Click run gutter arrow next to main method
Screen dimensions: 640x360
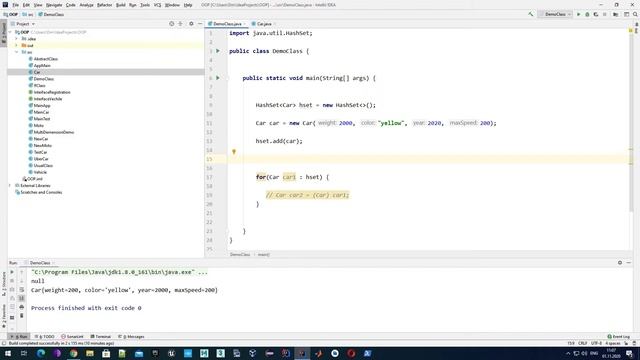click(218, 78)
